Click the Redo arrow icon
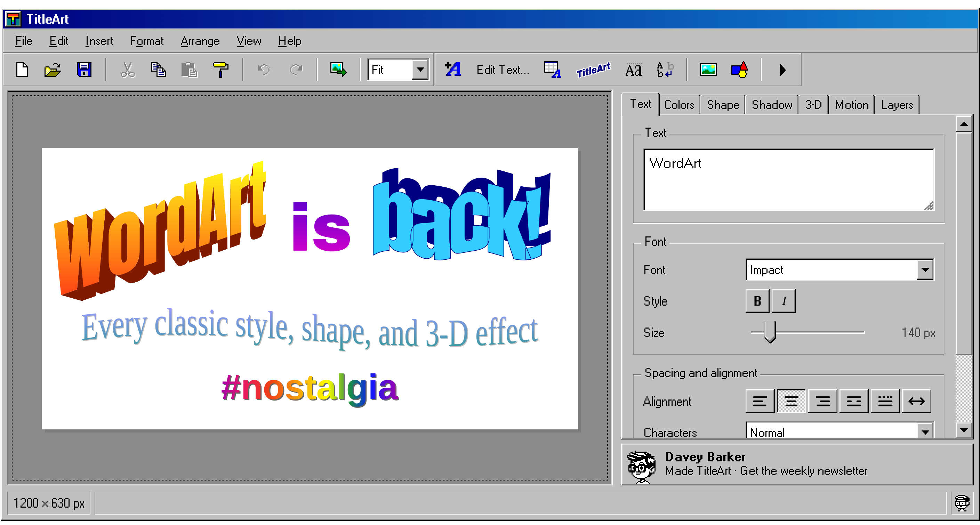This screenshot has width=980, height=525. pyautogui.click(x=296, y=70)
